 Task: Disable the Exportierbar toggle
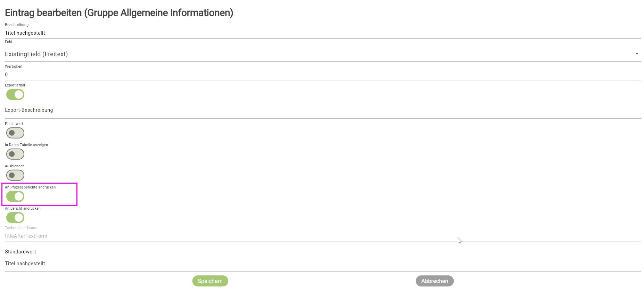pyautogui.click(x=15, y=94)
